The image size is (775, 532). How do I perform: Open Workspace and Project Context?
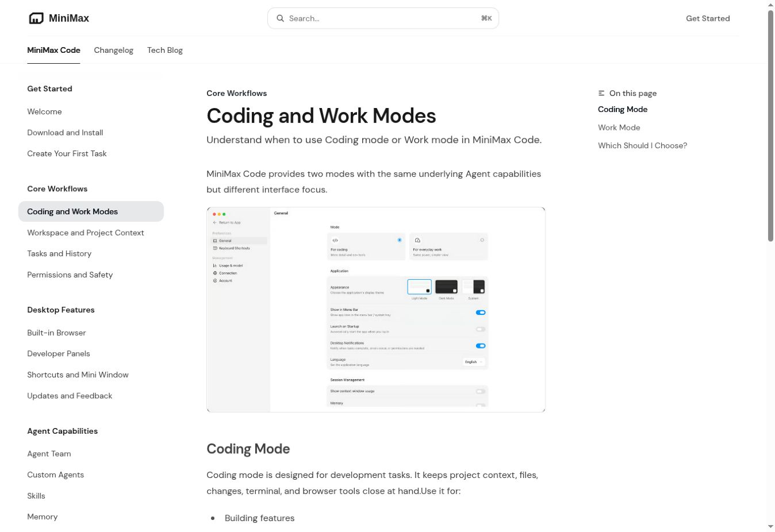(86, 233)
